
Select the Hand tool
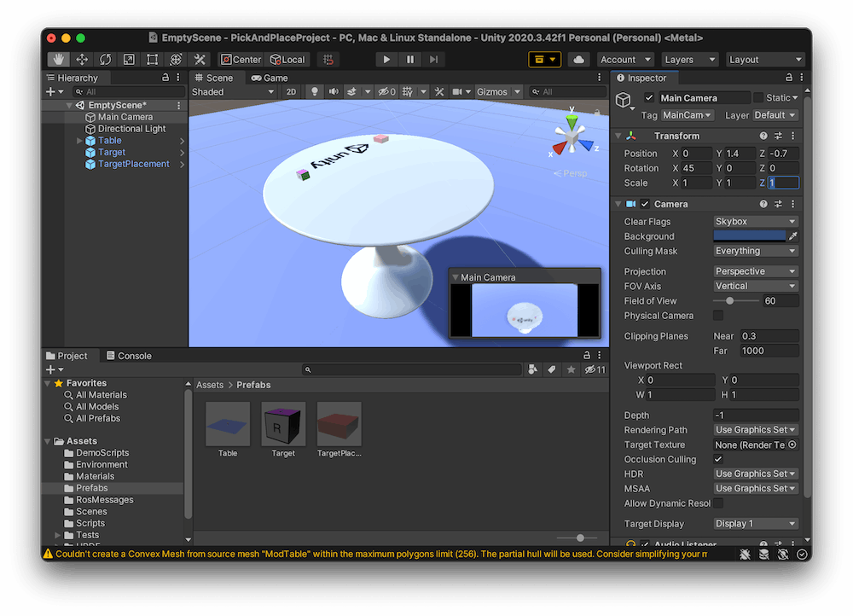tap(58, 60)
